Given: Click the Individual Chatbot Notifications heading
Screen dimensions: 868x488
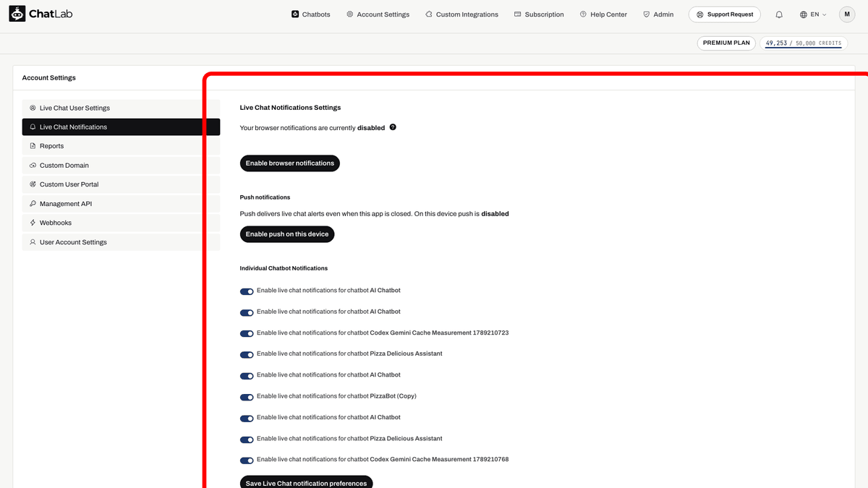Looking at the screenshot, I should tap(284, 268).
